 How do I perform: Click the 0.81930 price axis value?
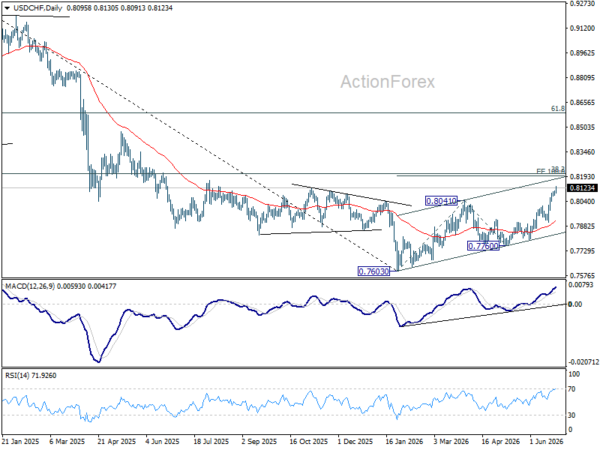pyautogui.click(x=582, y=176)
